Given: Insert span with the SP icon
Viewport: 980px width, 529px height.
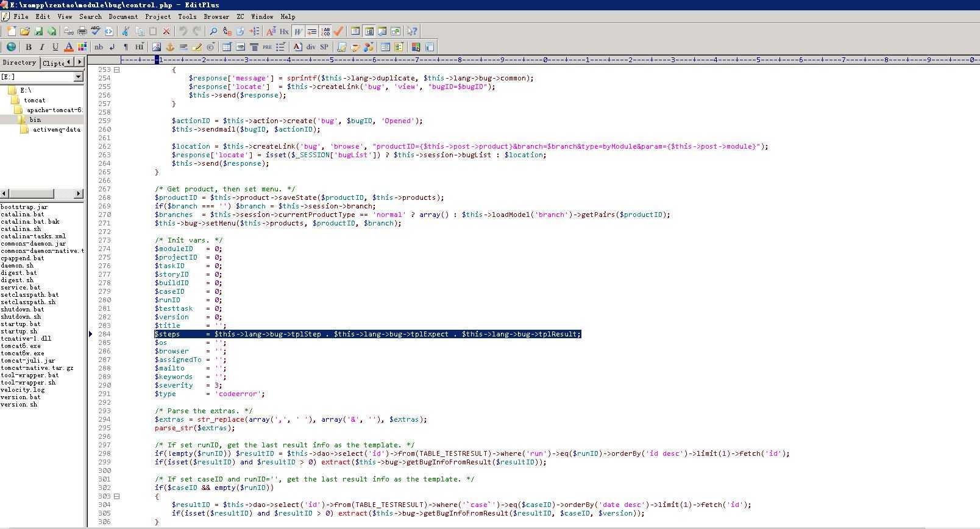Looking at the screenshot, I should coord(324,47).
